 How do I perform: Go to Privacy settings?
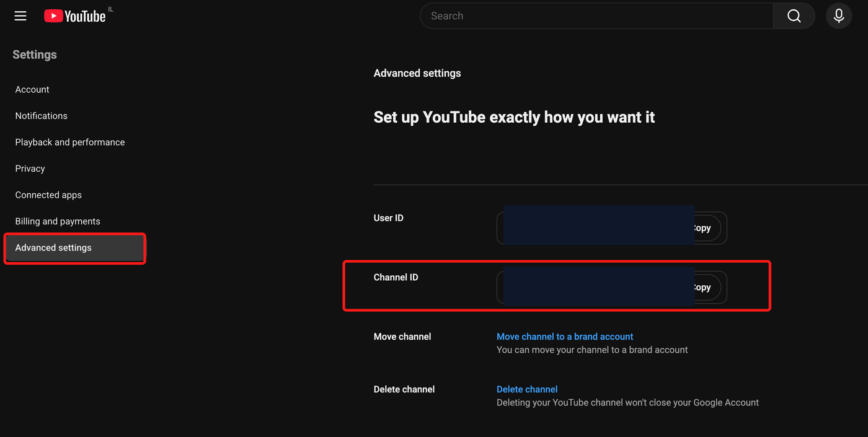click(x=30, y=169)
